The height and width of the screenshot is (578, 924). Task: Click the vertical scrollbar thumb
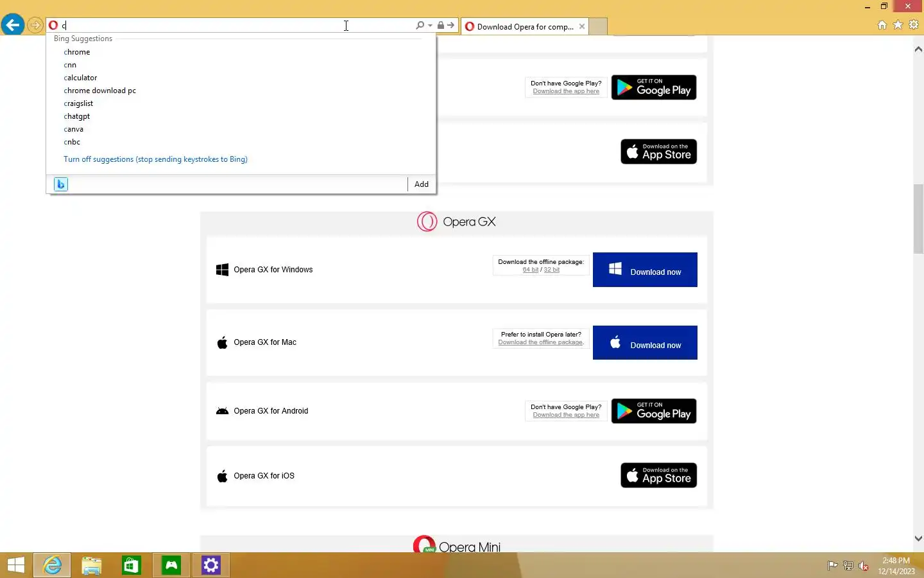(x=918, y=218)
